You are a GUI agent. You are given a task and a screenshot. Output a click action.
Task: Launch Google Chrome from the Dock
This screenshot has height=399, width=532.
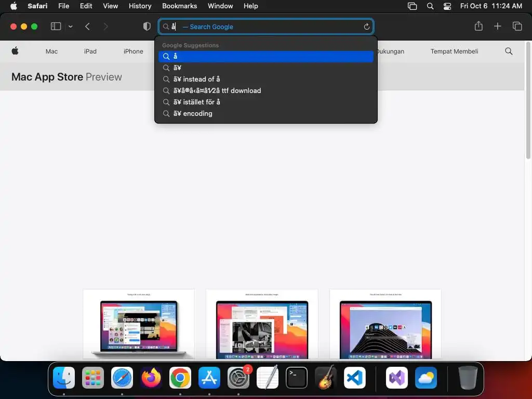[x=180, y=378]
